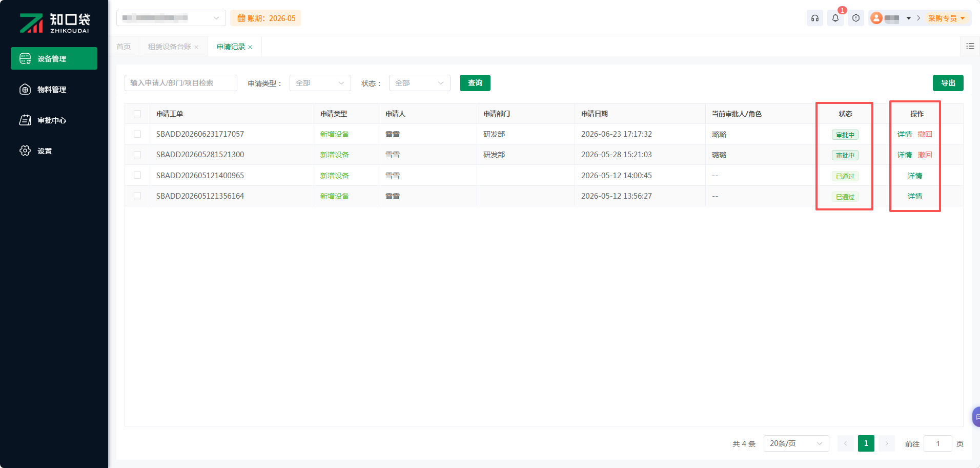Open the blurred company selector dropdown
The width and height of the screenshot is (980, 468).
171,18
